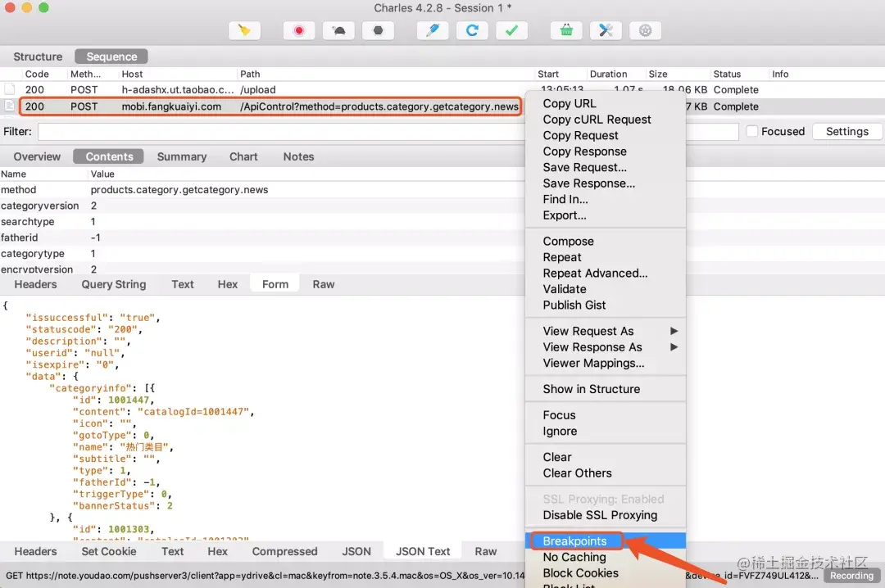
Task: Switch to the Structure view
Action: (38, 57)
